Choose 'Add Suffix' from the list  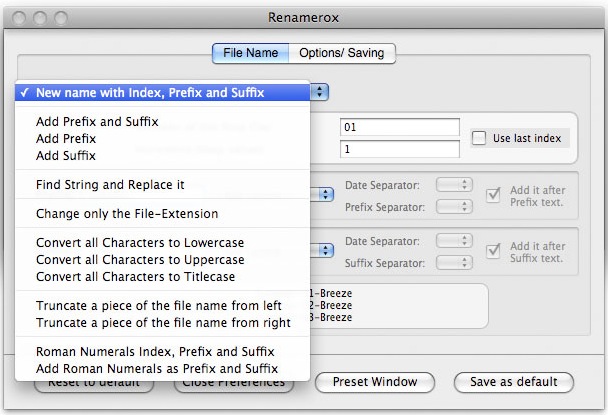tap(66, 155)
